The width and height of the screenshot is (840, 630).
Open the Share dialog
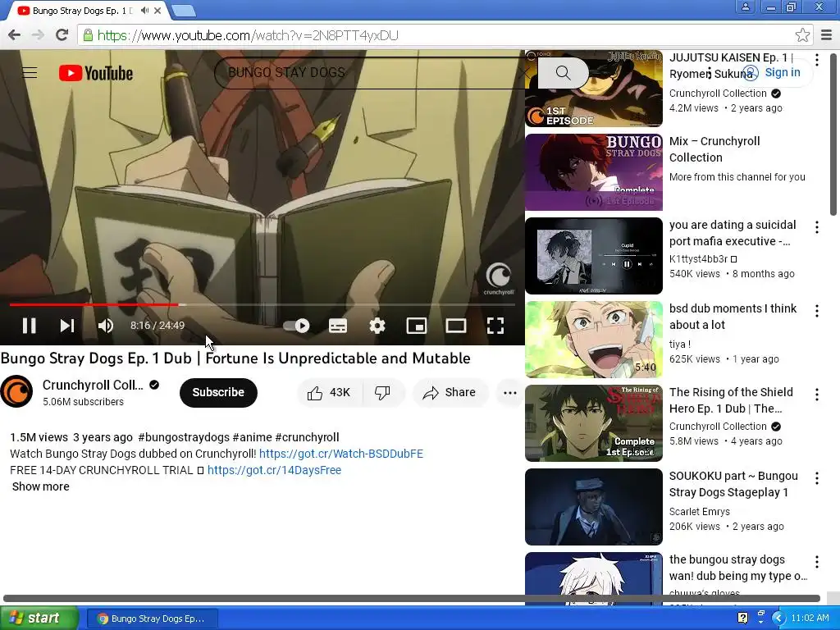[450, 393]
